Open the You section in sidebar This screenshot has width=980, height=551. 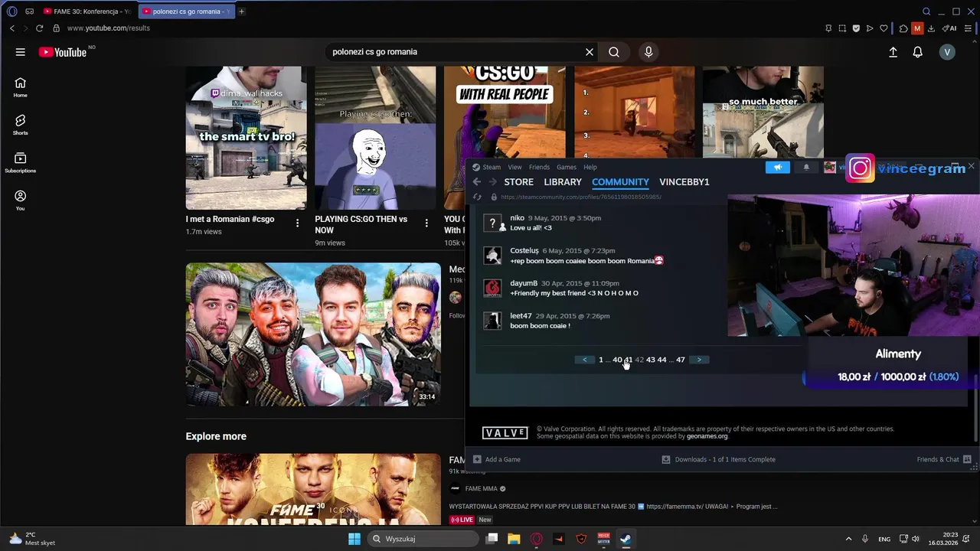pos(20,201)
